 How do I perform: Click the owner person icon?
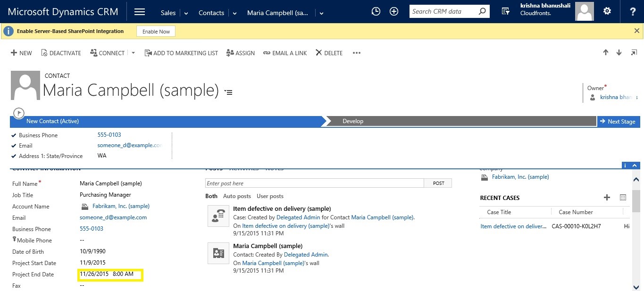pos(593,98)
